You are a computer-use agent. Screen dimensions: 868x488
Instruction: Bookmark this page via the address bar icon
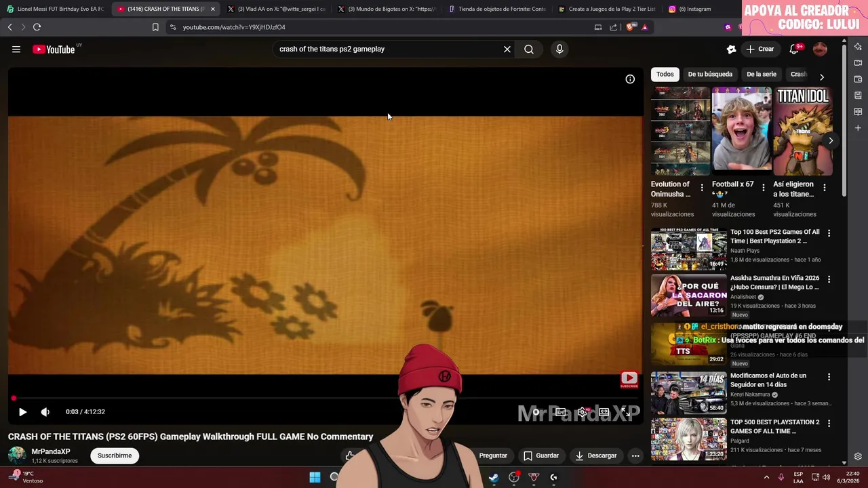155,27
